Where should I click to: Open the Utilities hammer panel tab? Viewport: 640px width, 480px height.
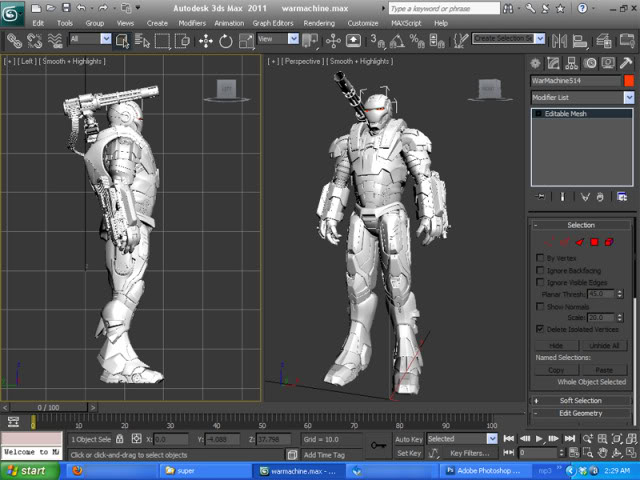628,61
